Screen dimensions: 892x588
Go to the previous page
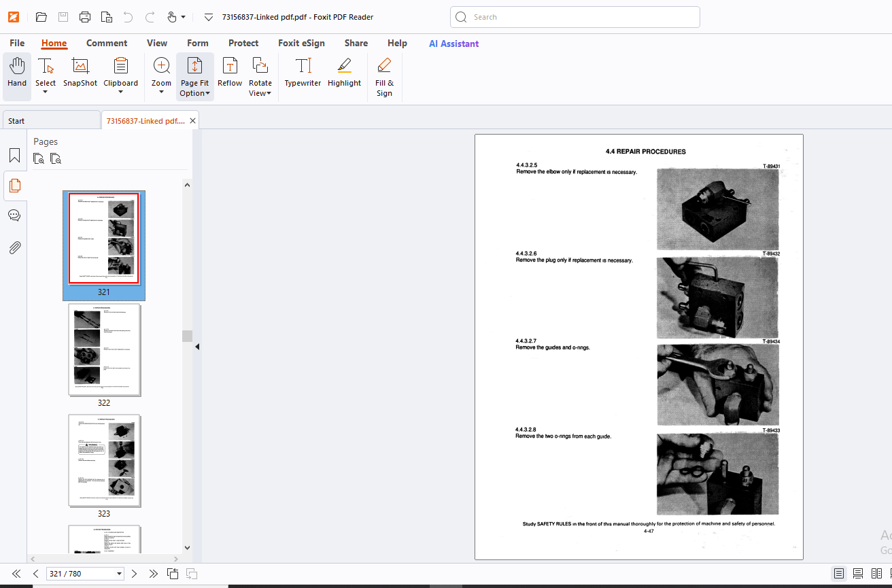point(36,574)
